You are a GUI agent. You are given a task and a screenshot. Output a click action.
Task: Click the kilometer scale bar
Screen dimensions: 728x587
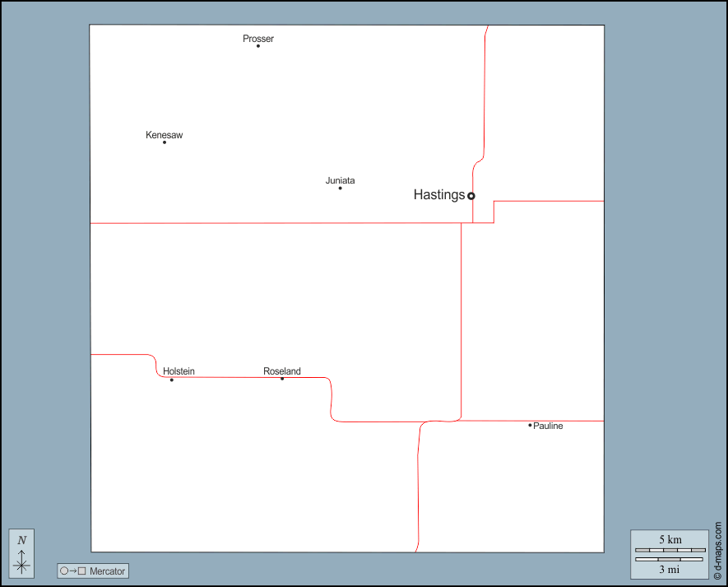tap(670, 550)
